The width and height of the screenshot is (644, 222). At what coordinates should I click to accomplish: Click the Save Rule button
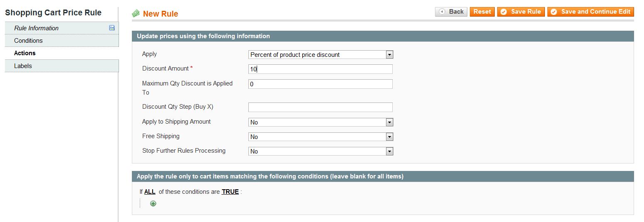(x=521, y=12)
